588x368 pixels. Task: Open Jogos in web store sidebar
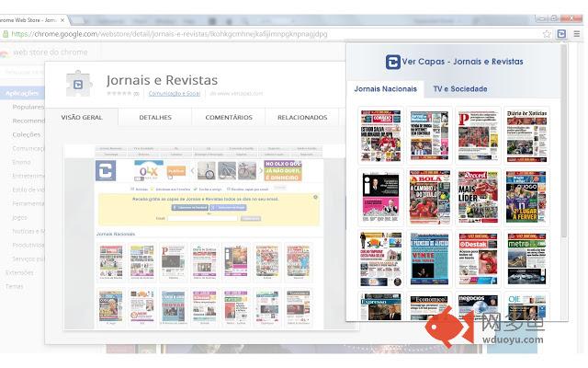point(19,217)
